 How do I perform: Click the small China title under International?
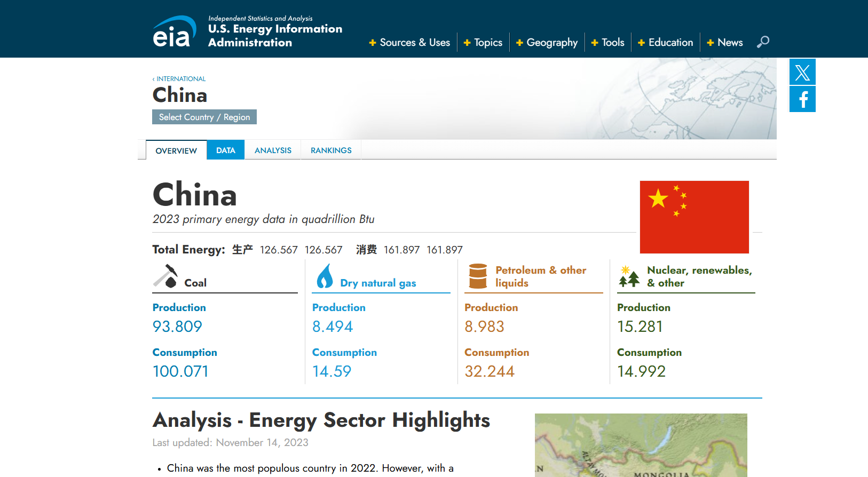[180, 95]
